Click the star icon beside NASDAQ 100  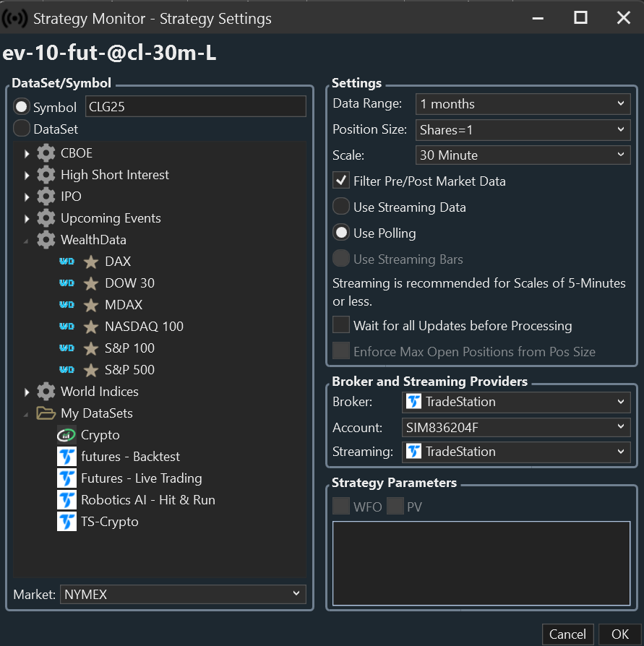pyautogui.click(x=91, y=327)
